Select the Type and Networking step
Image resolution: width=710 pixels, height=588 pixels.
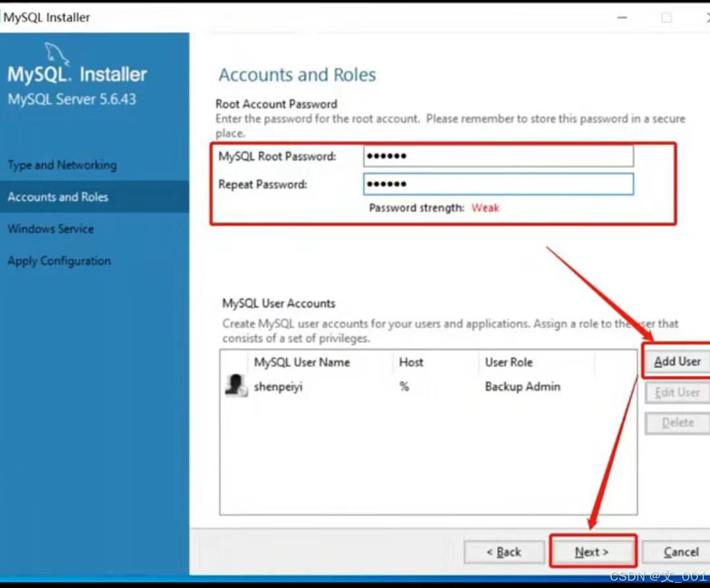coord(62,165)
